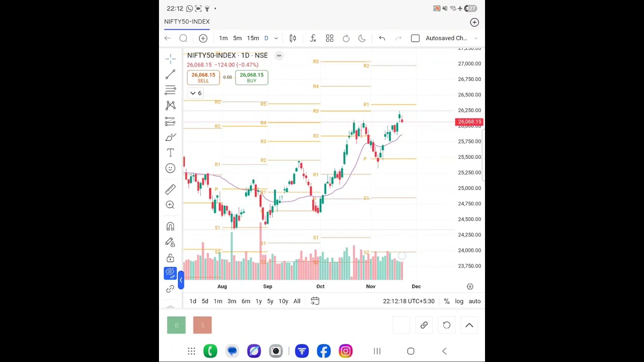Open symbol search magnifier
This screenshot has width=644, height=362.
pos(183,38)
